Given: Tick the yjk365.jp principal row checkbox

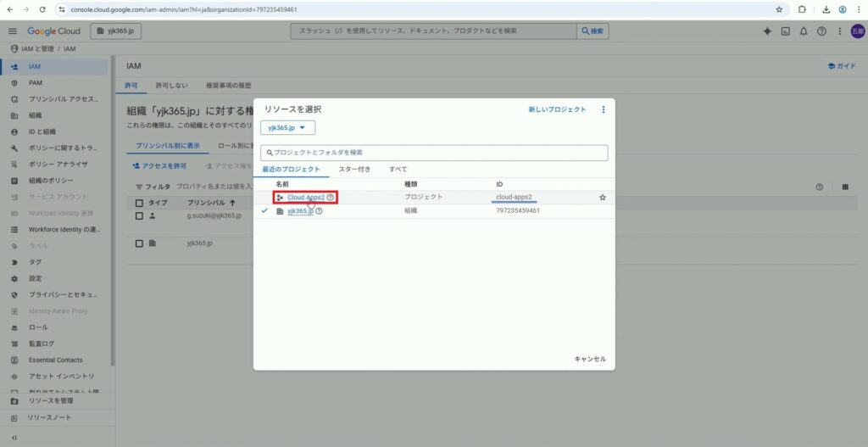Looking at the screenshot, I should pyautogui.click(x=140, y=243).
